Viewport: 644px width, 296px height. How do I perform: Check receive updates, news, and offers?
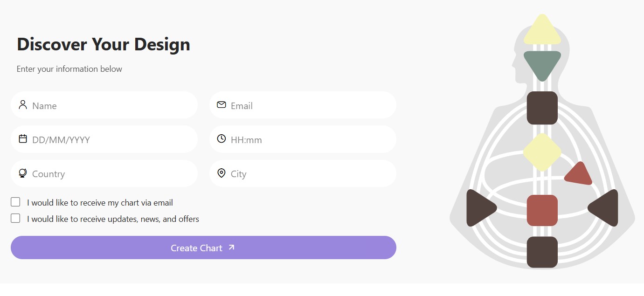coord(15,218)
